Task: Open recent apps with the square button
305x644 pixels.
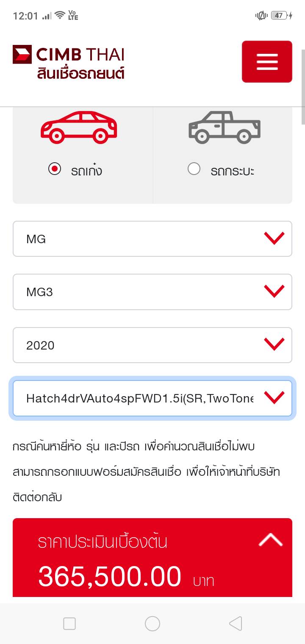Action: click(69, 623)
